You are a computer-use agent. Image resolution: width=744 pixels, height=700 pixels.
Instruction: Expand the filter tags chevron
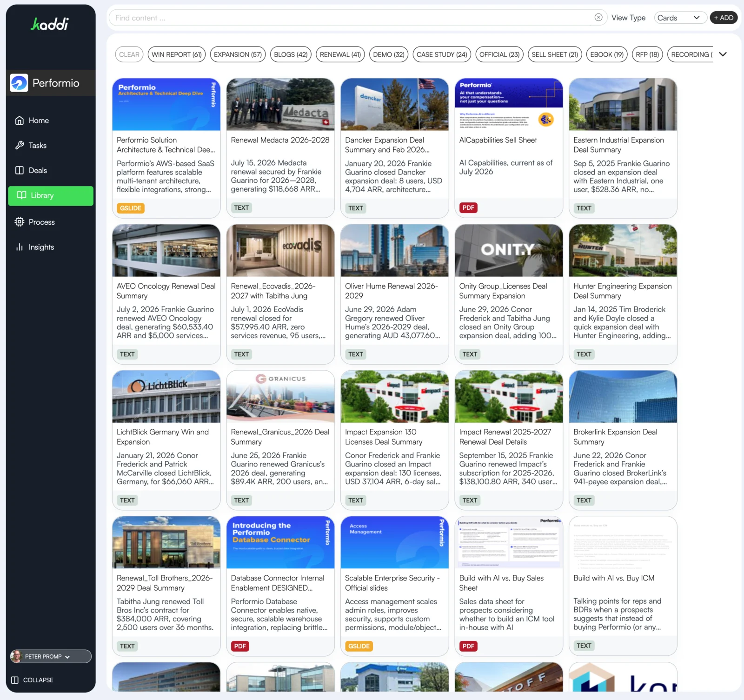[x=723, y=54]
